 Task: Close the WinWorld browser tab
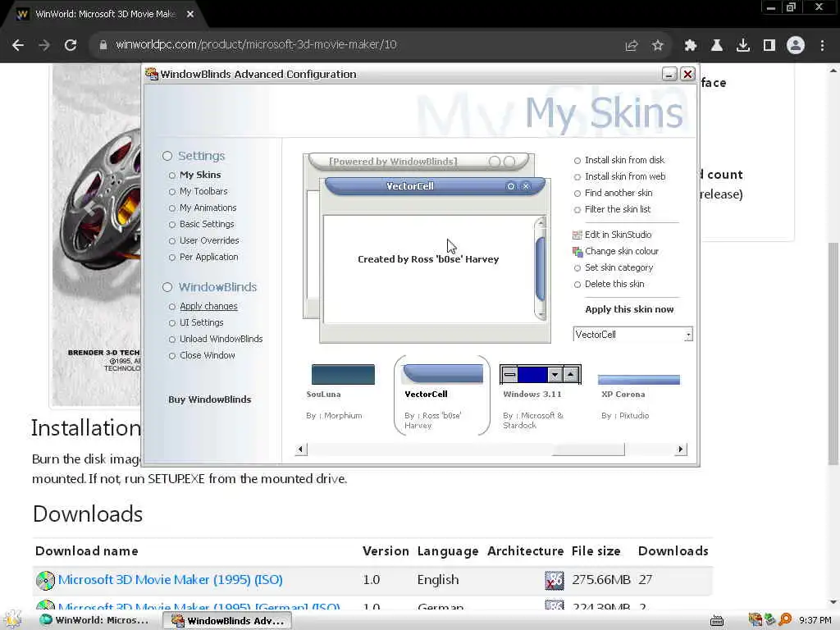click(190, 15)
